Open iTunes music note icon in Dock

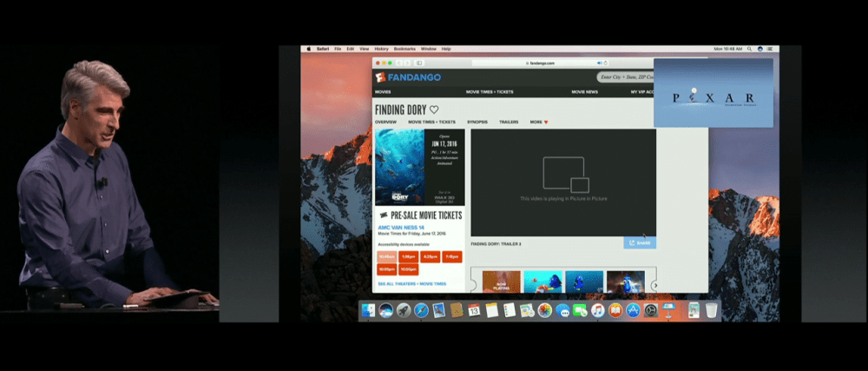(598, 311)
